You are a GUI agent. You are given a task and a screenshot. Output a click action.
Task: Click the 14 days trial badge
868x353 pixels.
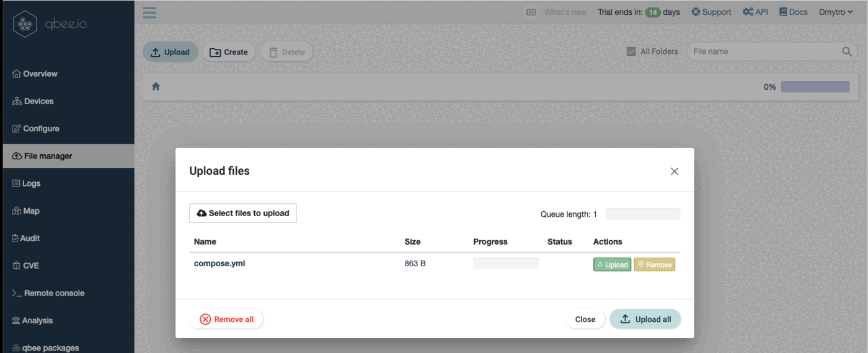653,12
